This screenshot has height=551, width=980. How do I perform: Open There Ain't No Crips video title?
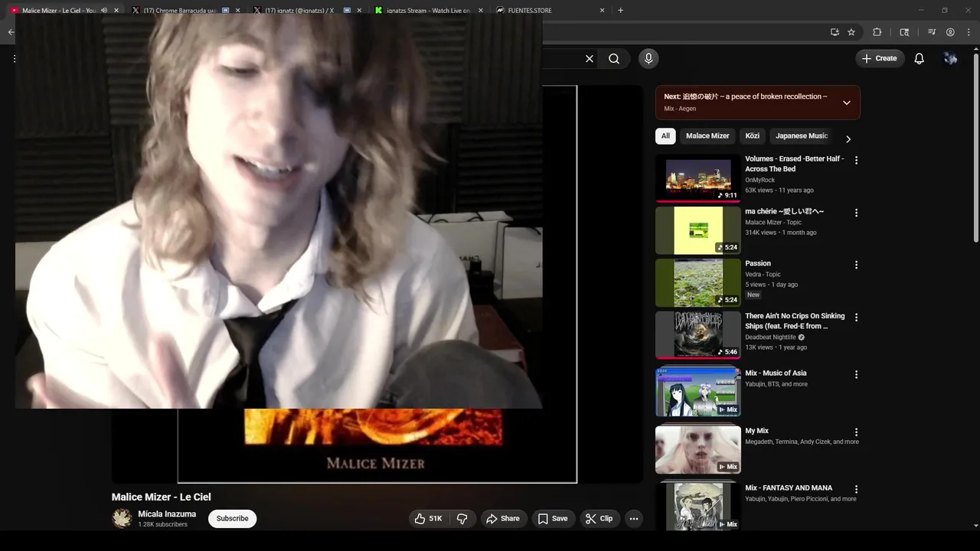click(795, 321)
